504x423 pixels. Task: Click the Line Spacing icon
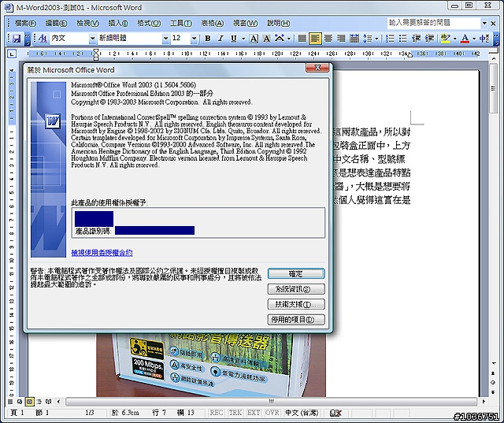[368, 39]
